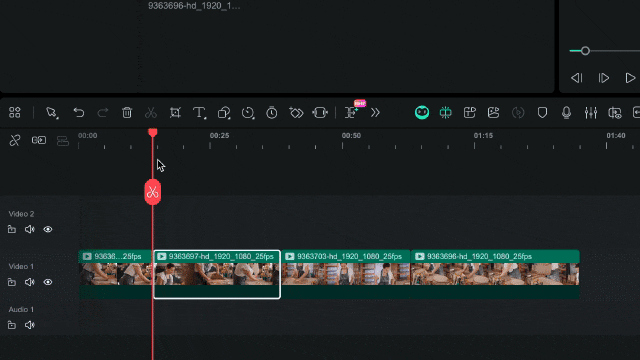The width and height of the screenshot is (640, 360).
Task: Open the audio mixer sliders icon
Action: [591, 112]
